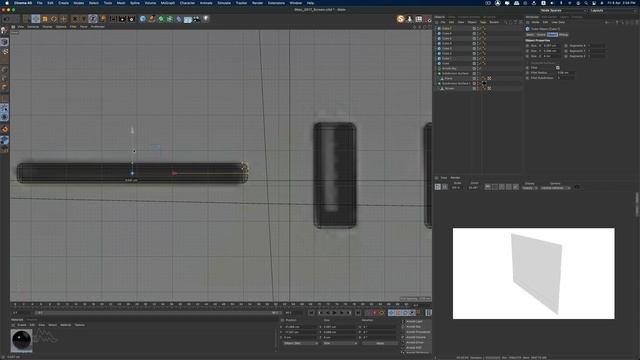Click the Play Forwards timeline button
This screenshot has height=360, width=640.
click(335, 313)
